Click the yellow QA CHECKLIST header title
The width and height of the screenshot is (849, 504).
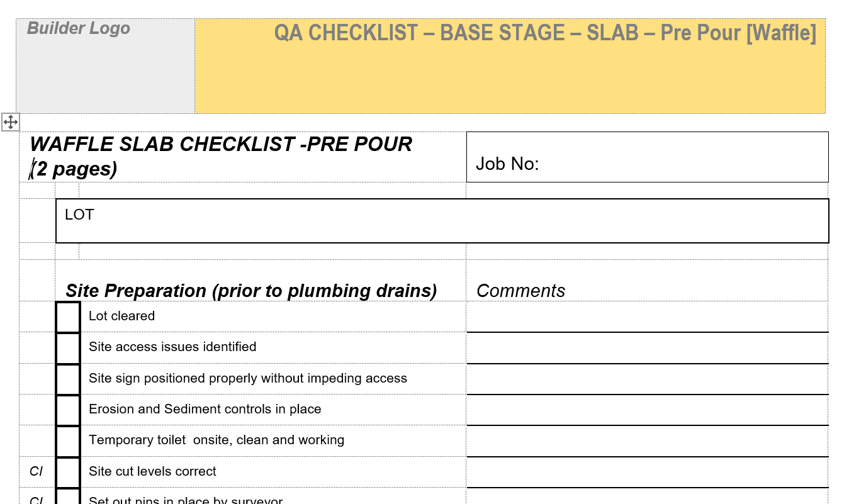coord(545,33)
